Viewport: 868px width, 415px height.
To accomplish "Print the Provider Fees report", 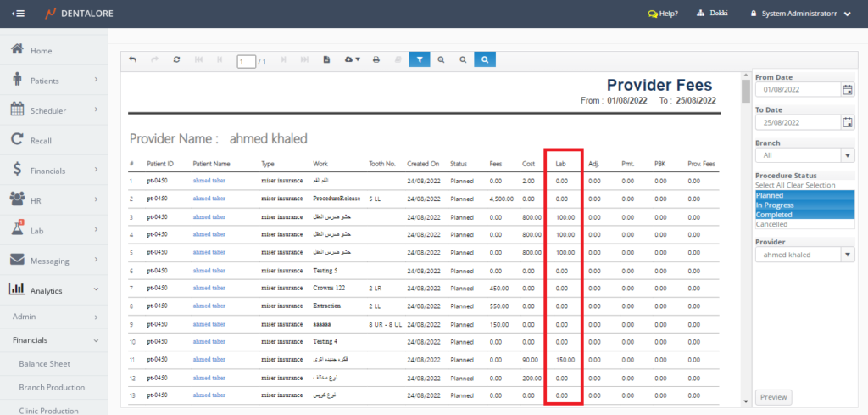I will 376,60.
